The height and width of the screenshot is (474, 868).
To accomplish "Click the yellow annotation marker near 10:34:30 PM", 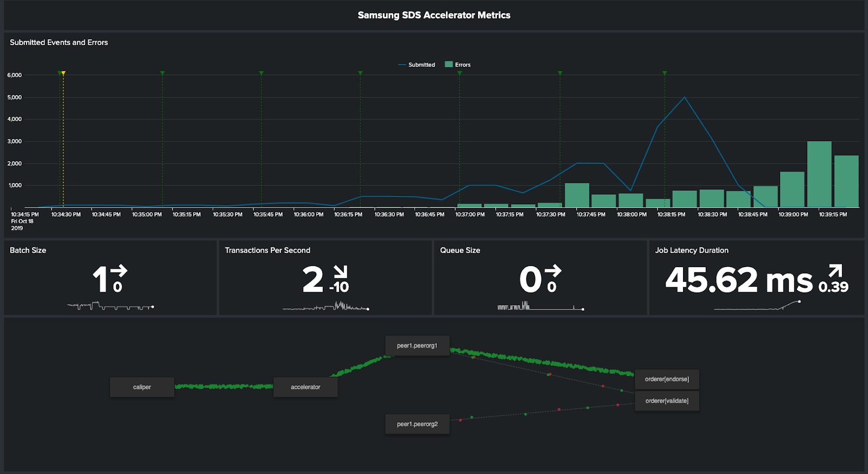I will [63, 73].
